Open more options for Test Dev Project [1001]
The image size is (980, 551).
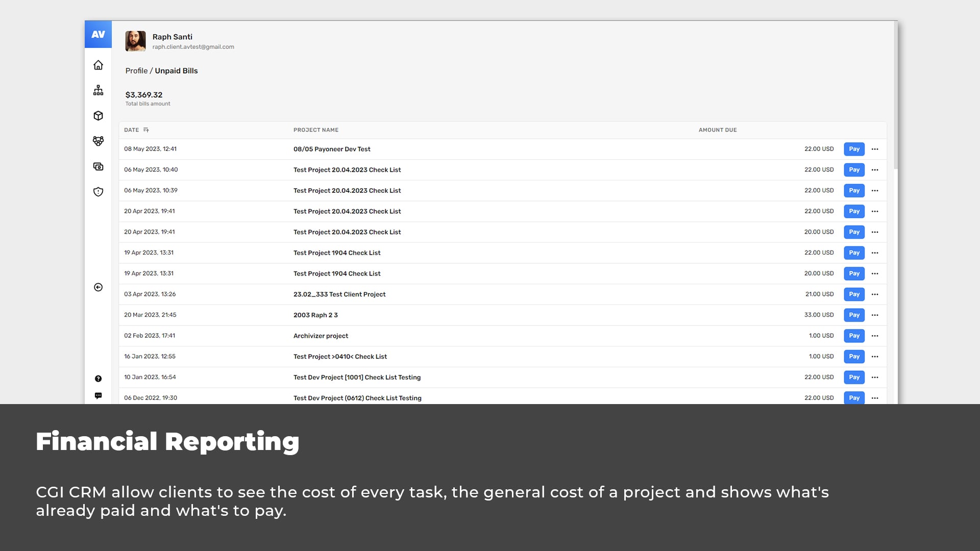point(875,377)
